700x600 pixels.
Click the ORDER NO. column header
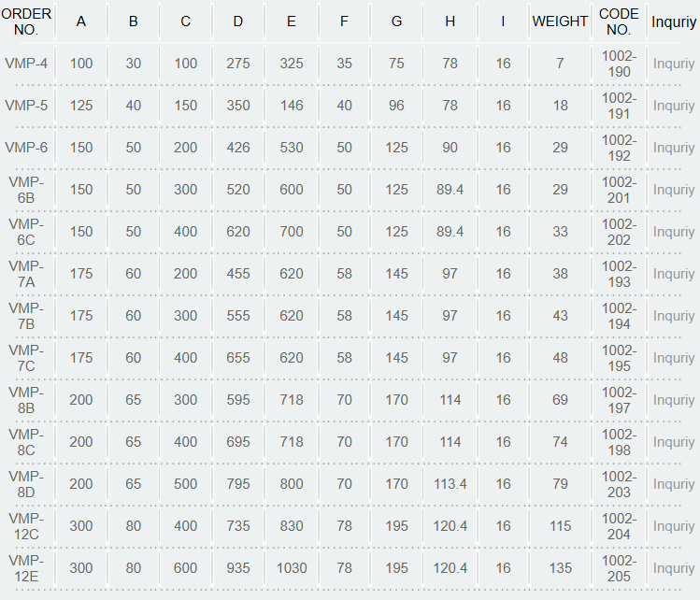[x=26, y=21]
